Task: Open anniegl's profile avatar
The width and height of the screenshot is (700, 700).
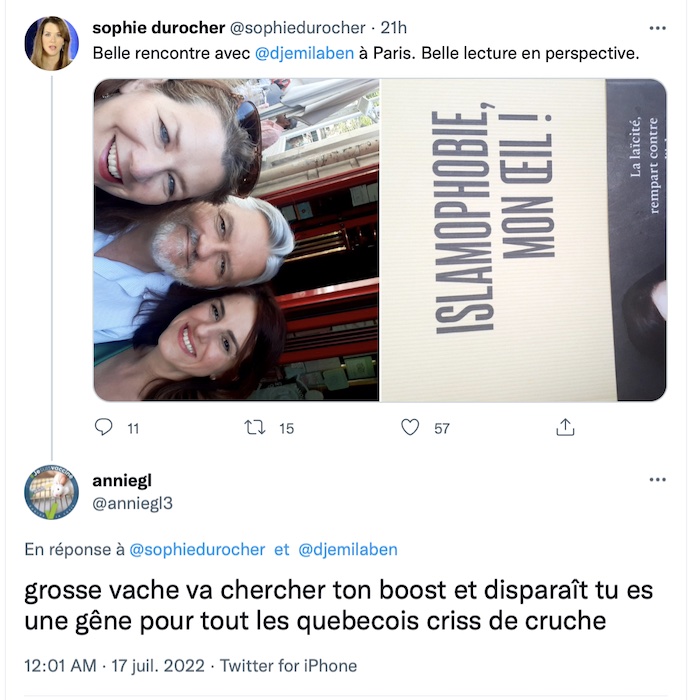Action: (51, 492)
